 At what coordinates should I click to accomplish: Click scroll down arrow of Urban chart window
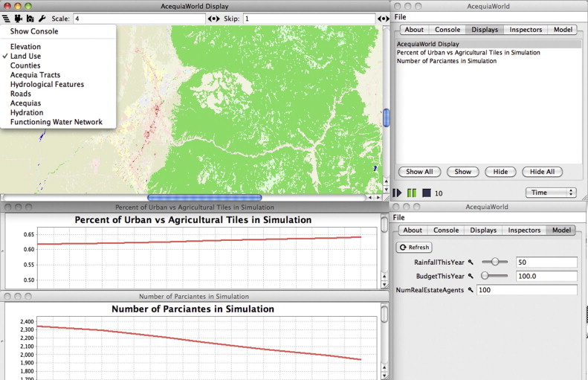384,285
